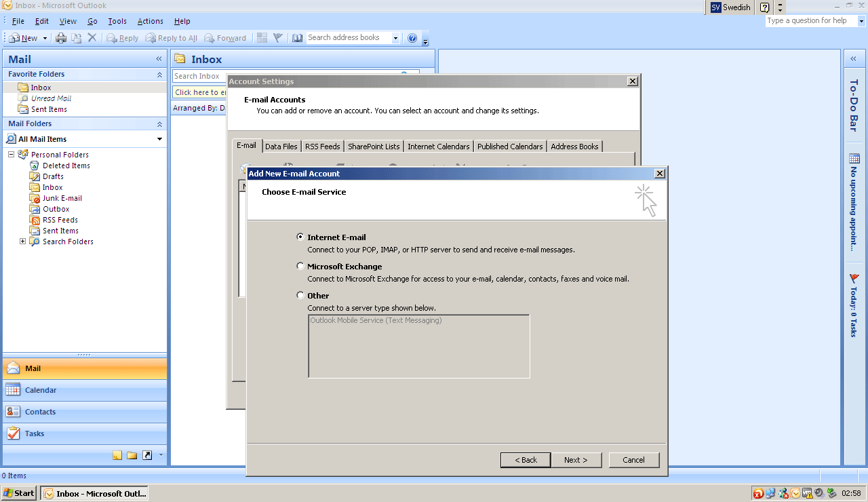868x502 pixels.
Task: Select the Other radio button
Action: click(300, 296)
